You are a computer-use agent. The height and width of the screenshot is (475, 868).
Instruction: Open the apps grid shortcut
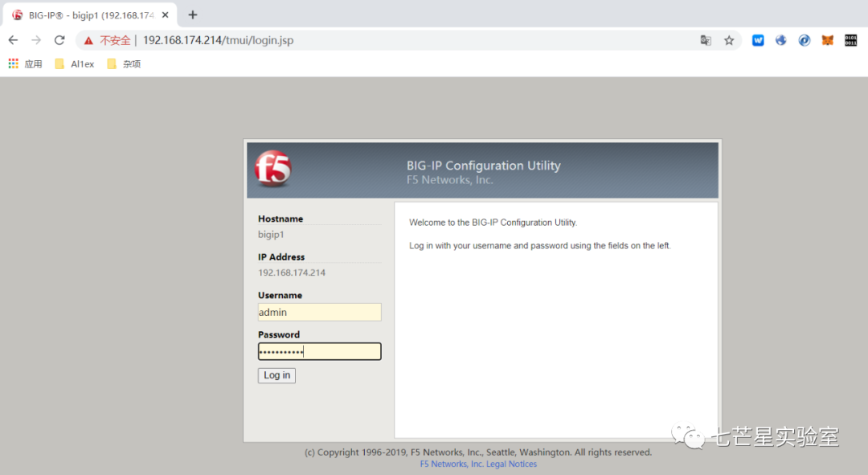tap(25, 63)
